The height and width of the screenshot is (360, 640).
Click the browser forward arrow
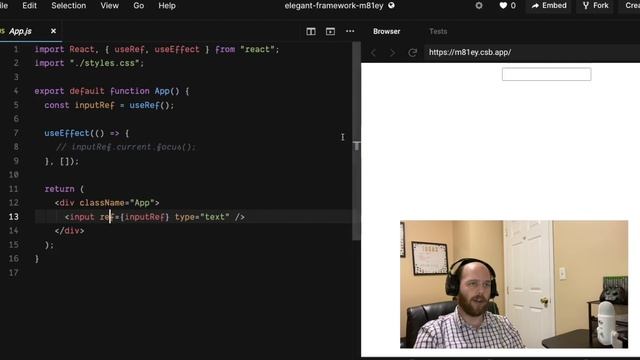(x=392, y=53)
